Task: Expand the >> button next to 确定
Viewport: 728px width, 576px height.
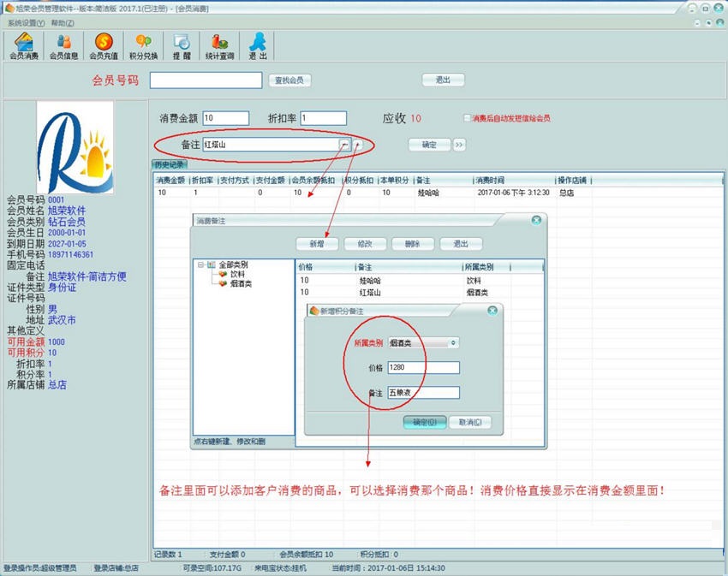Action: click(x=459, y=145)
